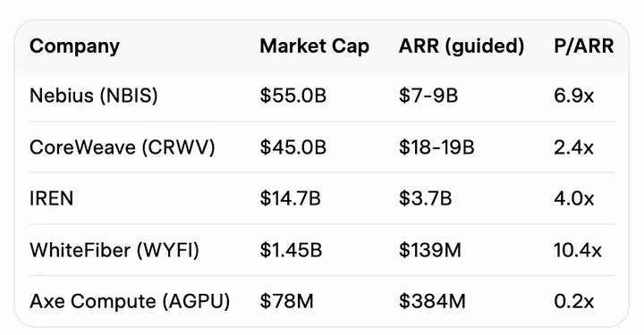This screenshot has width=644, height=335.
Task: Click the Company column header
Action: pos(74,46)
